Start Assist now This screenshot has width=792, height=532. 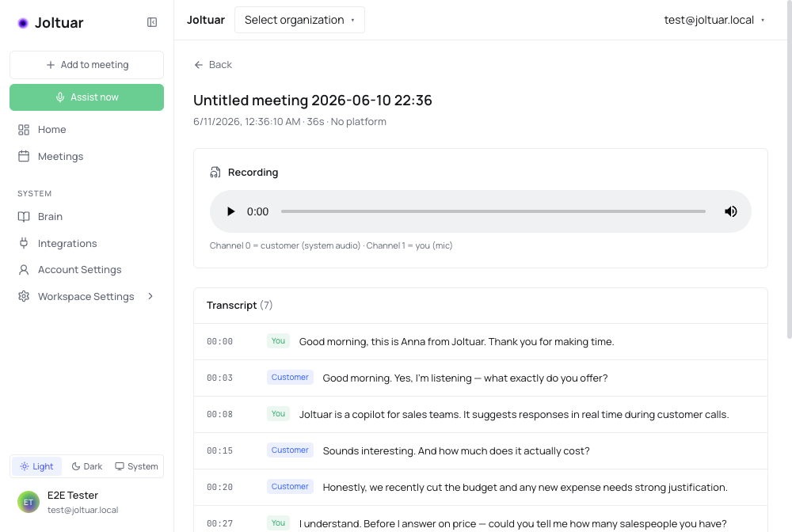(x=87, y=97)
